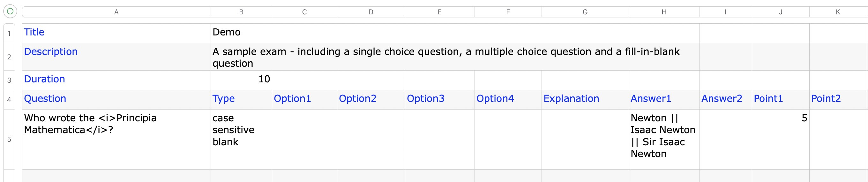Select column A header
868x182 pixels.
click(x=116, y=12)
